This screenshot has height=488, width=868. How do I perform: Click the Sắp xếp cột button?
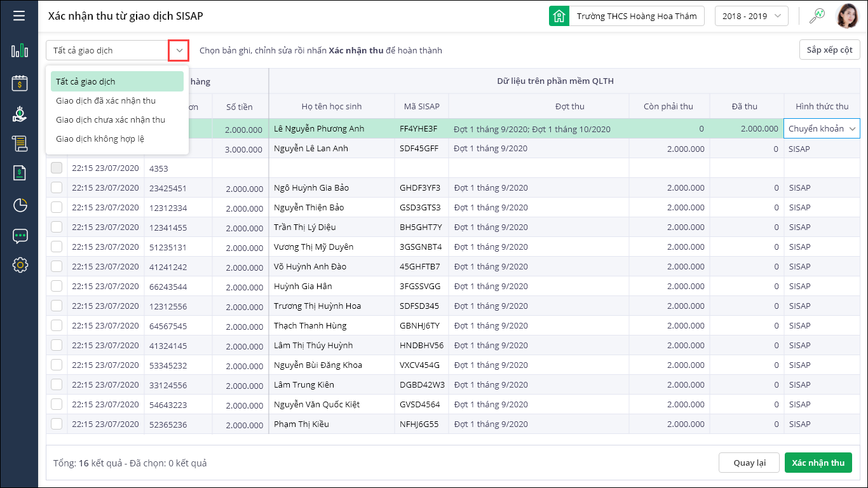click(x=829, y=50)
